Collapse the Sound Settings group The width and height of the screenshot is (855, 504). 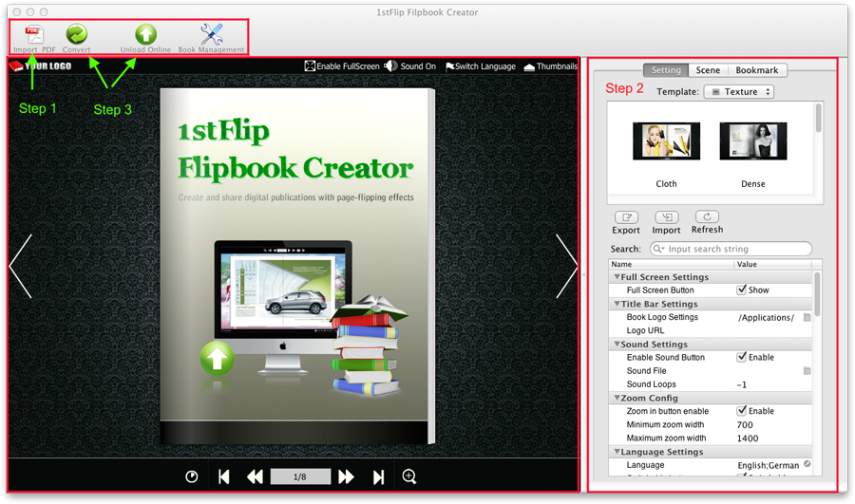[x=617, y=345]
